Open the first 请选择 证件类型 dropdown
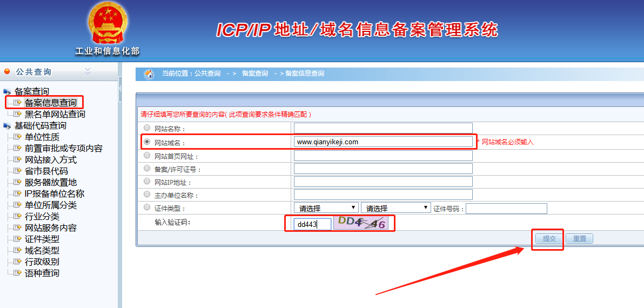This screenshot has height=308, width=644. tap(326, 208)
